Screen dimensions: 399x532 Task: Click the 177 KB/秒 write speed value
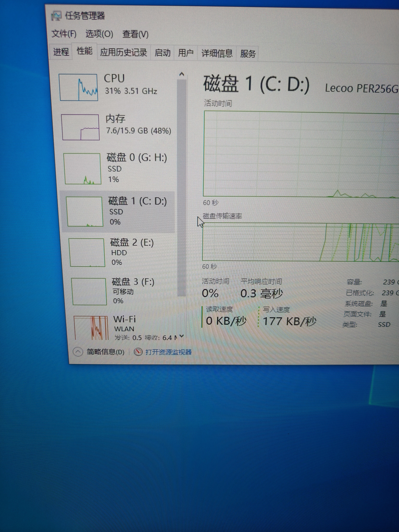[289, 322]
